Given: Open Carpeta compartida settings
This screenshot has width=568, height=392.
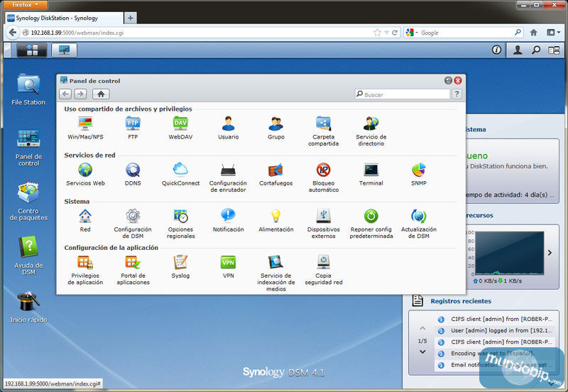Looking at the screenshot, I should 324,131.
